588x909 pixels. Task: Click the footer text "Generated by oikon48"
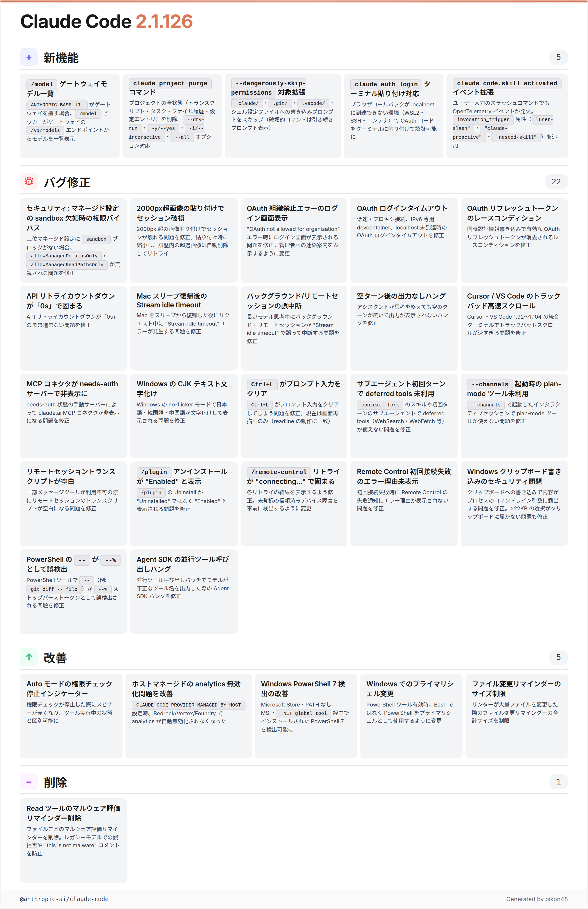click(537, 899)
